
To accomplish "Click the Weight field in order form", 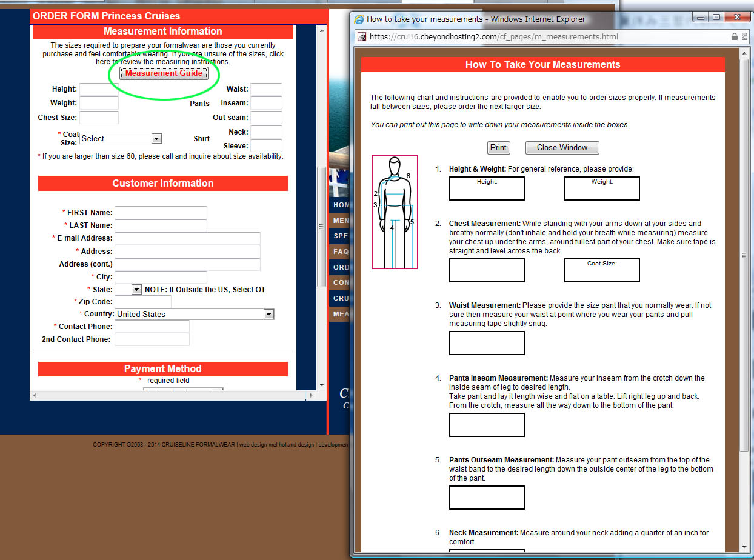I will pos(99,103).
